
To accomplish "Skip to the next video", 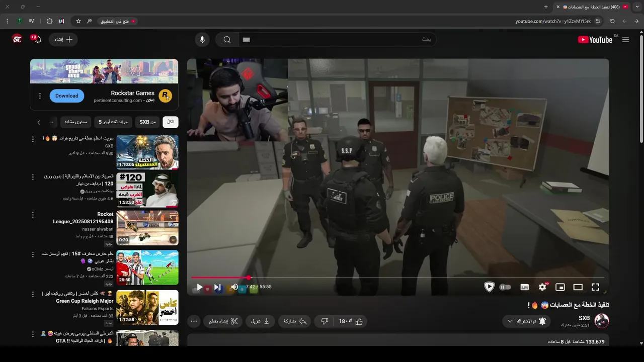I will click(217, 287).
